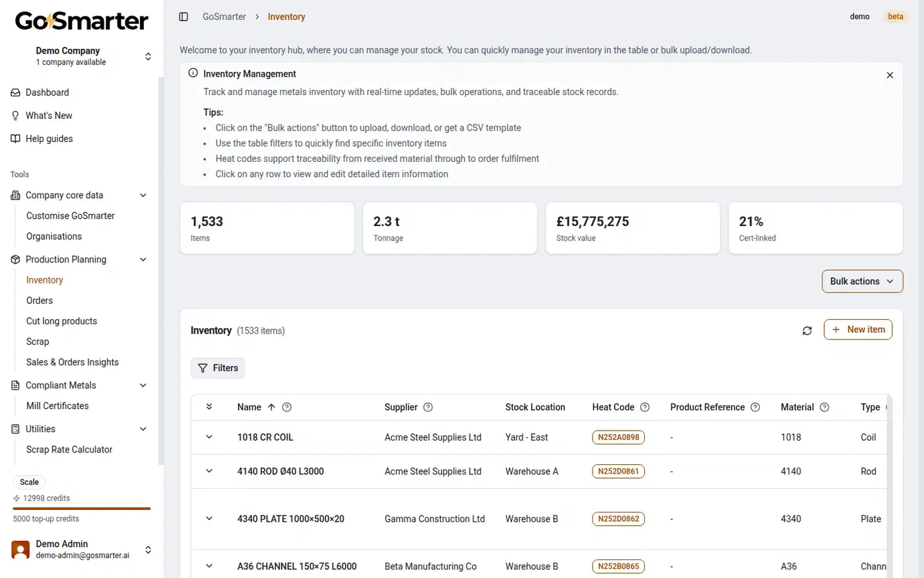The height and width of the screenshot is (578, 924).
Task: Click the info icon beside Inventory Management
Action: 193,73
